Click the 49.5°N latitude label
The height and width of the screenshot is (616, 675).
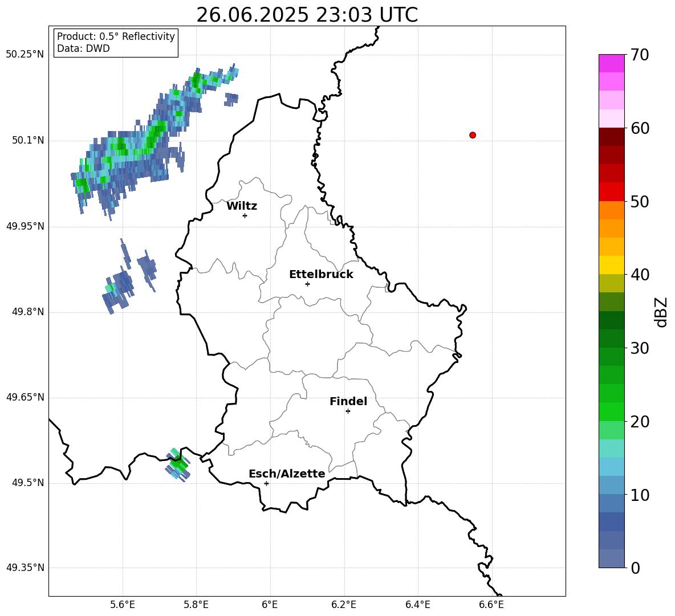[x=28, y=483]
